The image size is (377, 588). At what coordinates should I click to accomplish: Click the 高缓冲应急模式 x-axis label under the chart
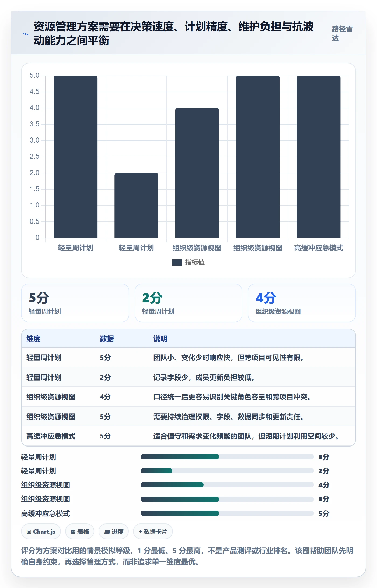pos(319,248)
